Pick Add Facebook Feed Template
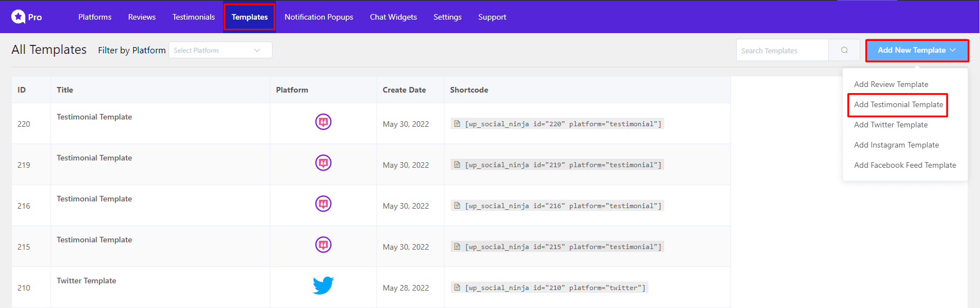The image size is (980, 308). (x=905, y=165)
